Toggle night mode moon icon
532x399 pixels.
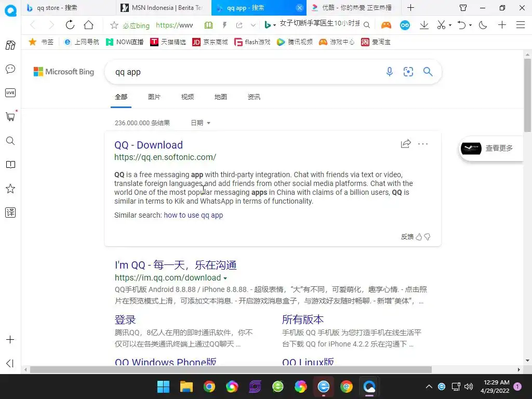(x=483, y=25)
